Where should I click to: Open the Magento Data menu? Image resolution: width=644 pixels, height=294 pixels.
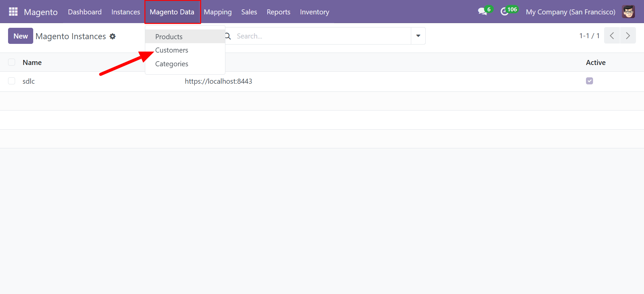(172, 12)
